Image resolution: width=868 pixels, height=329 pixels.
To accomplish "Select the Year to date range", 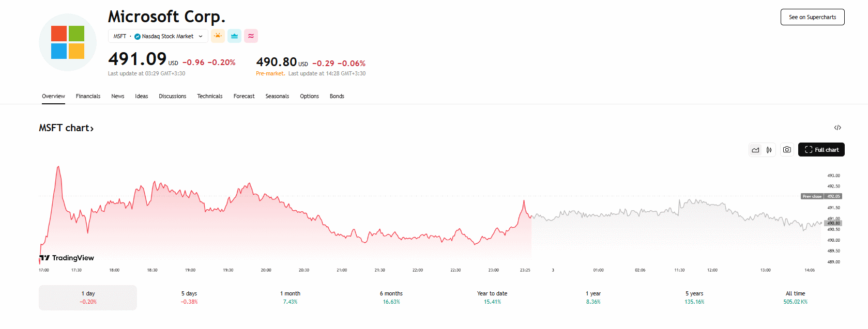I will click(492, 297).
